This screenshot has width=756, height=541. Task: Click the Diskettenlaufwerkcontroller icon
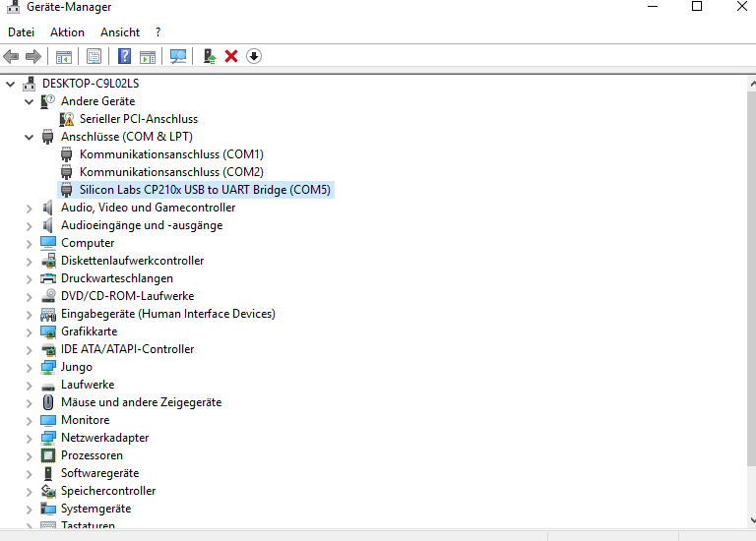click(48, 261)
